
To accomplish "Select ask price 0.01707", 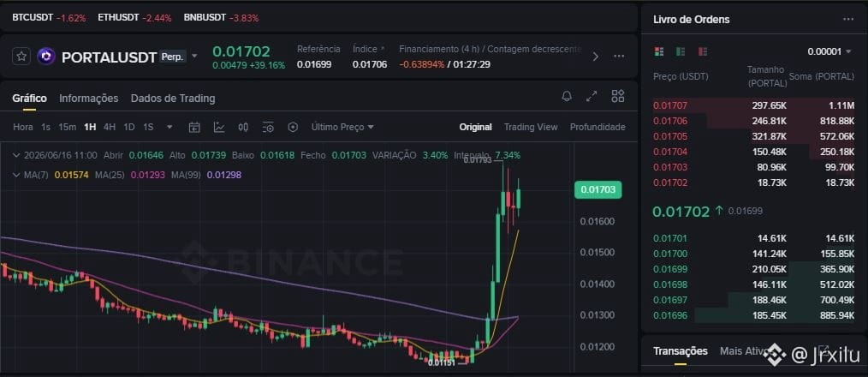I will pyautogui.click(x=669, y=105).
